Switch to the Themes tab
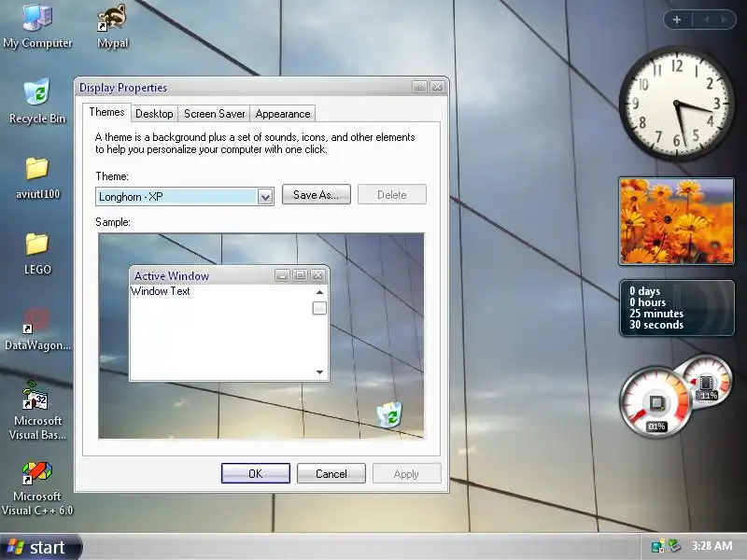This screenshot has height=560, width=747. click(106, 112)
